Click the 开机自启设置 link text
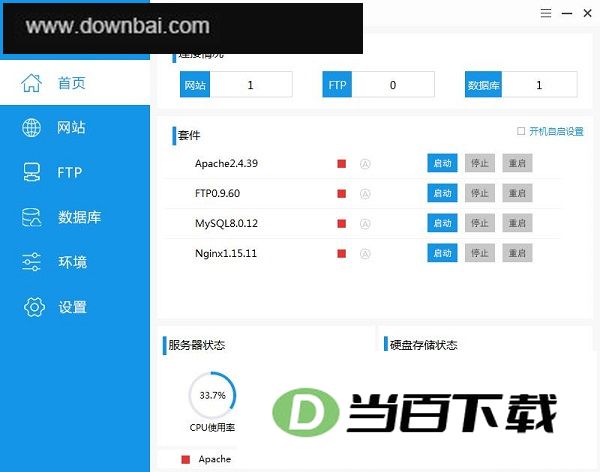The image size is (600, 472). point(556,131)
